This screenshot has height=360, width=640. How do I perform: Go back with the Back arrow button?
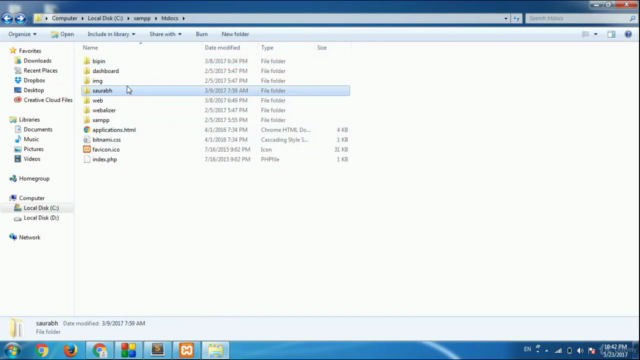point(7,18)
